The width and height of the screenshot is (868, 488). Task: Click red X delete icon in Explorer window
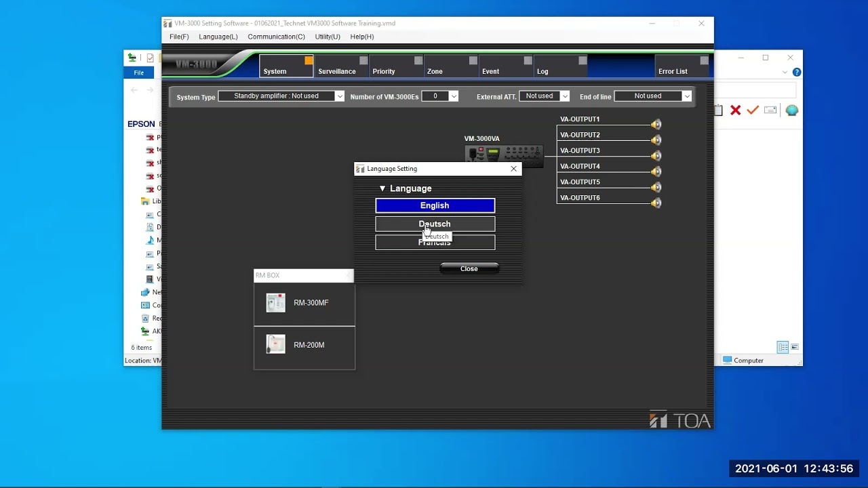735,110
